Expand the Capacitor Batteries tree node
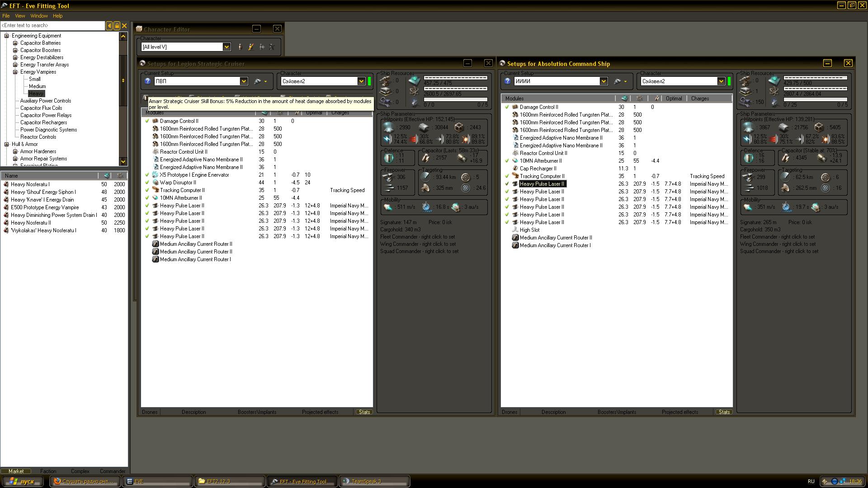 (x=15, y=43)
